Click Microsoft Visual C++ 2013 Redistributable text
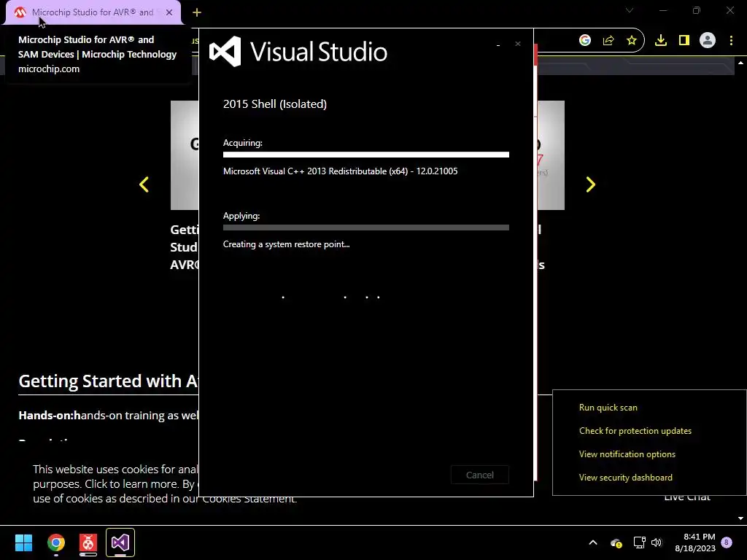 click(x=340, y=171)
